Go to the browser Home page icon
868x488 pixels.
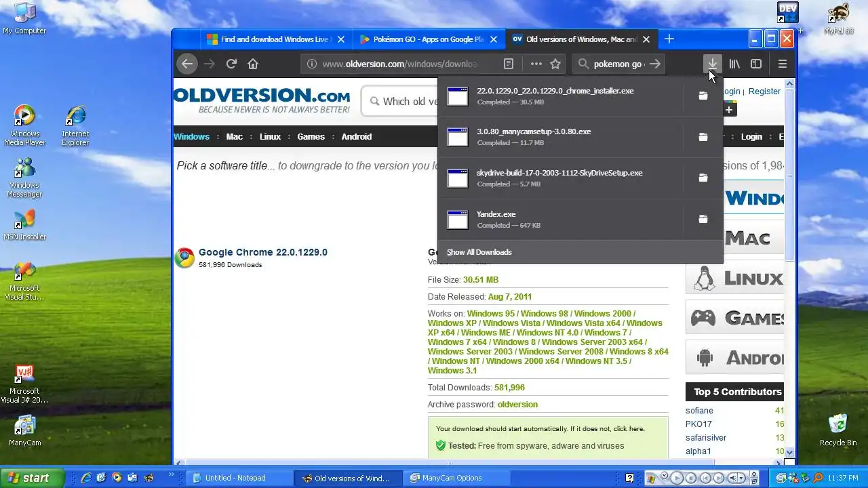coord(253,64)
